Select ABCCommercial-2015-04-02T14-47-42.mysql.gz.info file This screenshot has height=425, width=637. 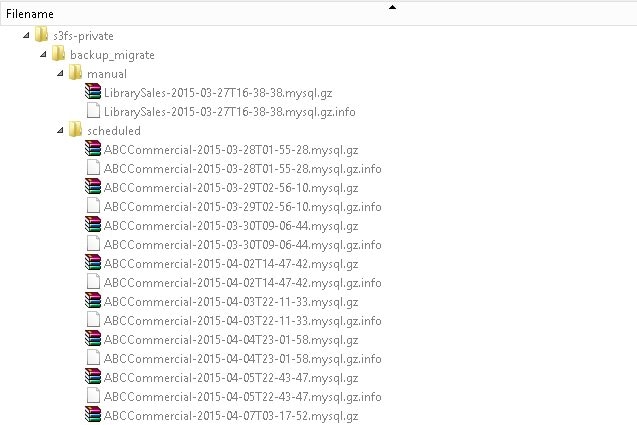pyautogui.click(x=243, y=283)
